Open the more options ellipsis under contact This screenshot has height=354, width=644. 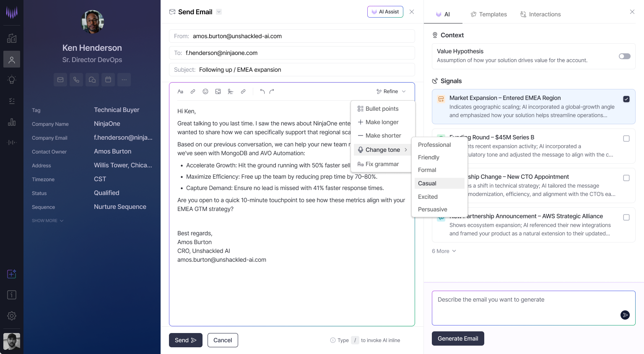click(x=124, y=80)
